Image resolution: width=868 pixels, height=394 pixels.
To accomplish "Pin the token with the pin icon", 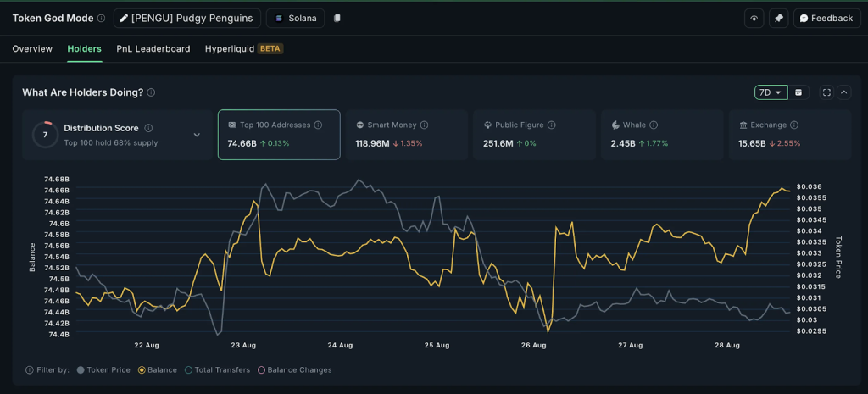I will pos(778,19).
